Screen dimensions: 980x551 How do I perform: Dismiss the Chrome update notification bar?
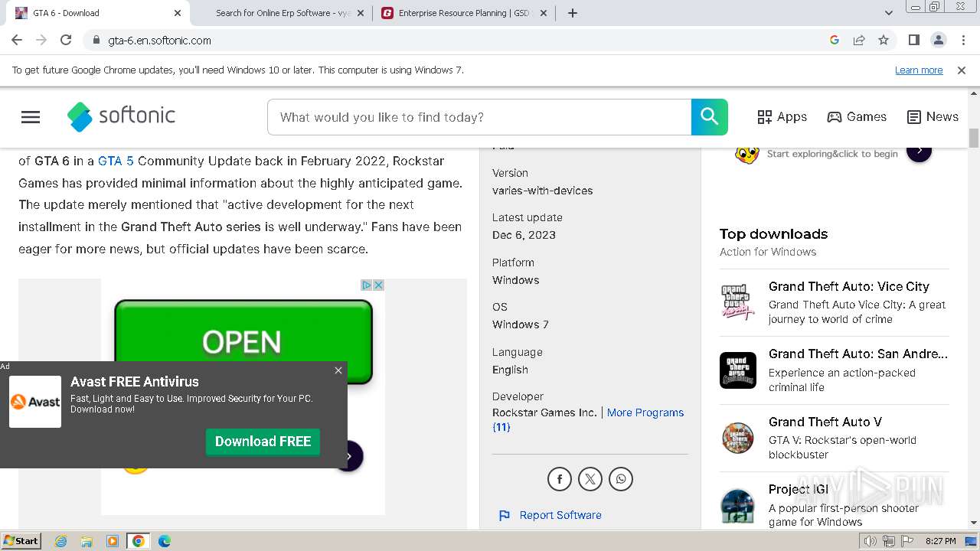coord(962,70)
